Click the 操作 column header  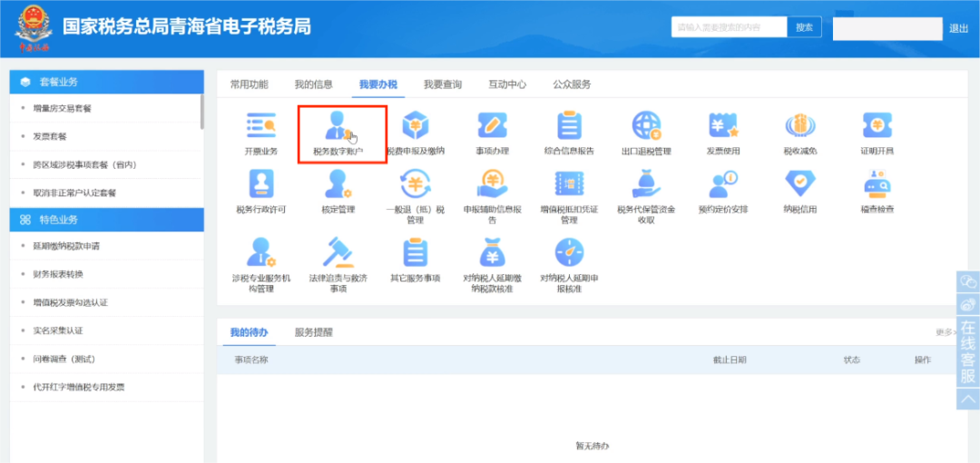[x=923, y=360]
